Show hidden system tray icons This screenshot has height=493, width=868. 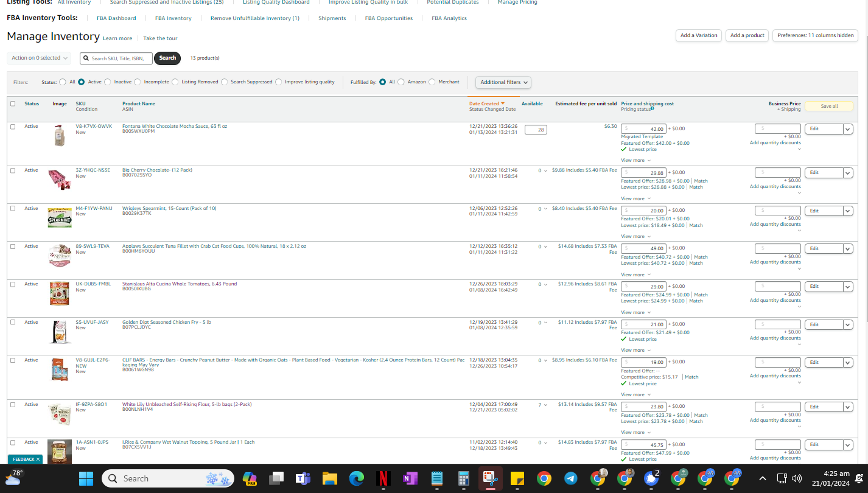762,478
